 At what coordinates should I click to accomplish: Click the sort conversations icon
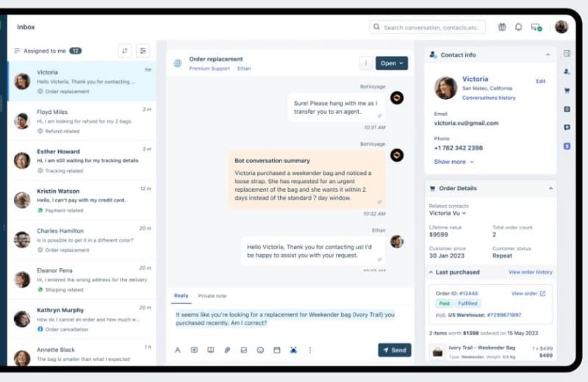pos(124,51)
